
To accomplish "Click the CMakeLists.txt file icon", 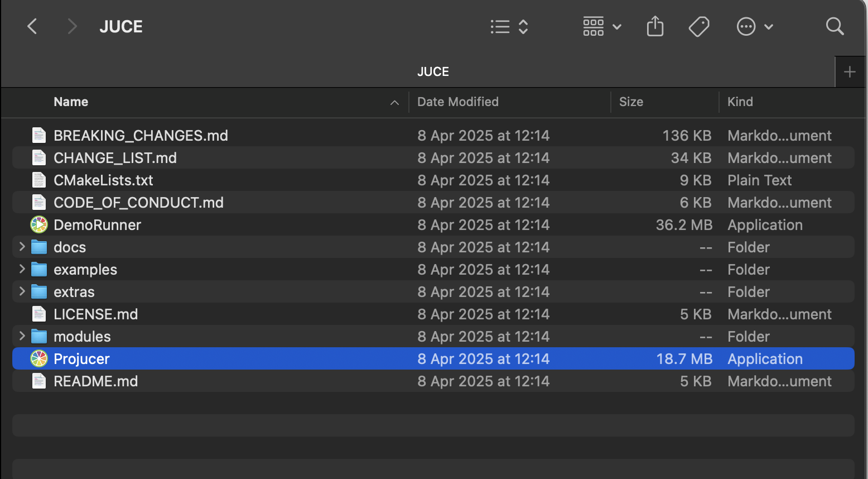I will click(x=39, y=180).
